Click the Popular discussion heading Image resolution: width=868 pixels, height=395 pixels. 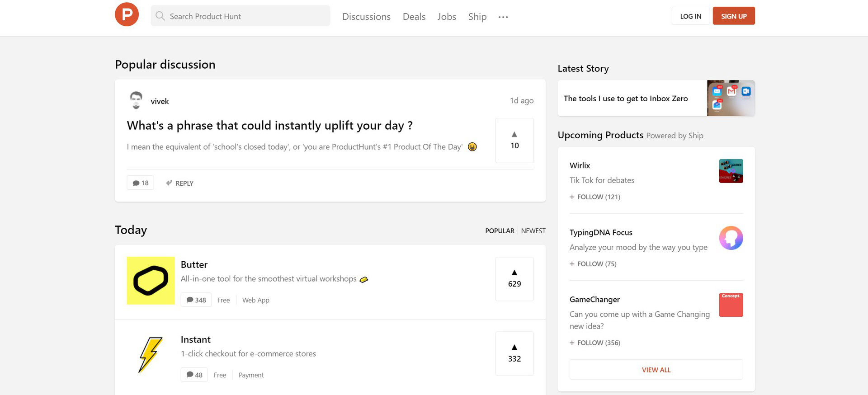click(x=165, y=65)
